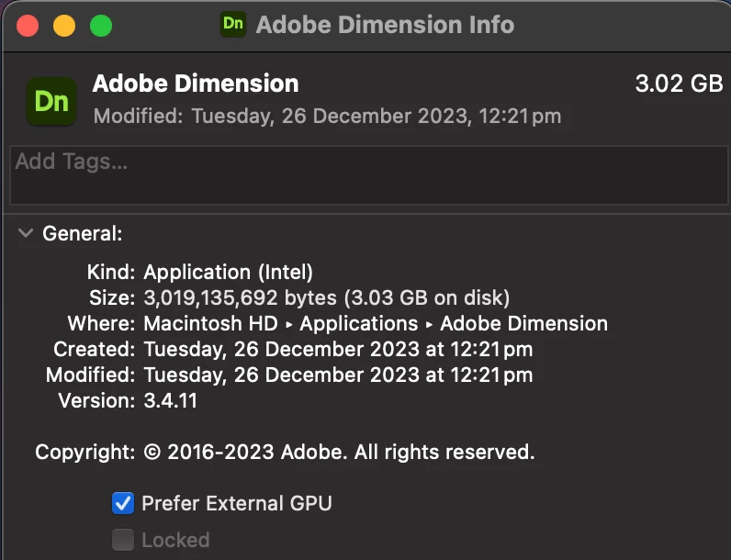Click Applications in the Where path

tap(358, 323)
